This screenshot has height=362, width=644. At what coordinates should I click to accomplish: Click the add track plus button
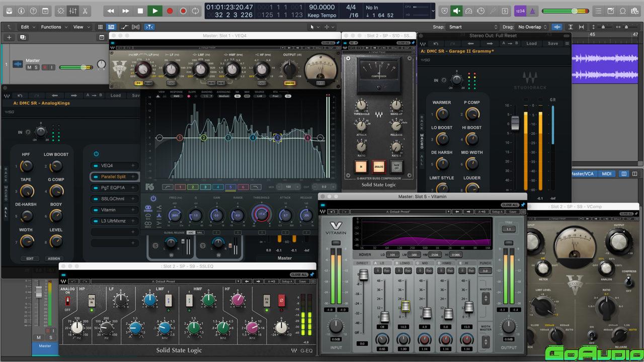point(9,37)
